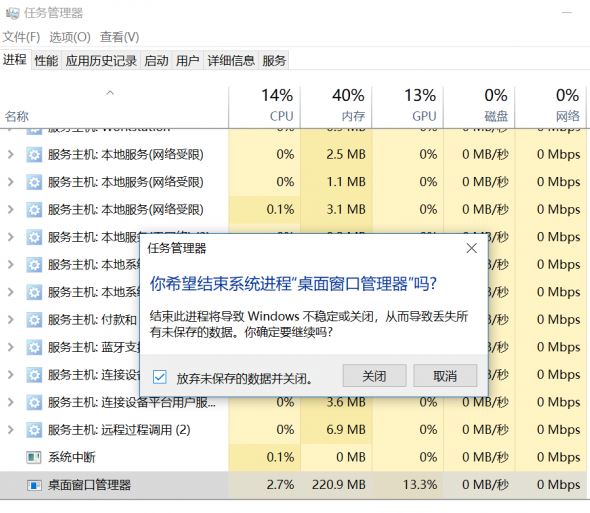590x513 pixels.
Task: Expand 服务主机: 远程过程调用 (2) row
Action: (11, 429)
